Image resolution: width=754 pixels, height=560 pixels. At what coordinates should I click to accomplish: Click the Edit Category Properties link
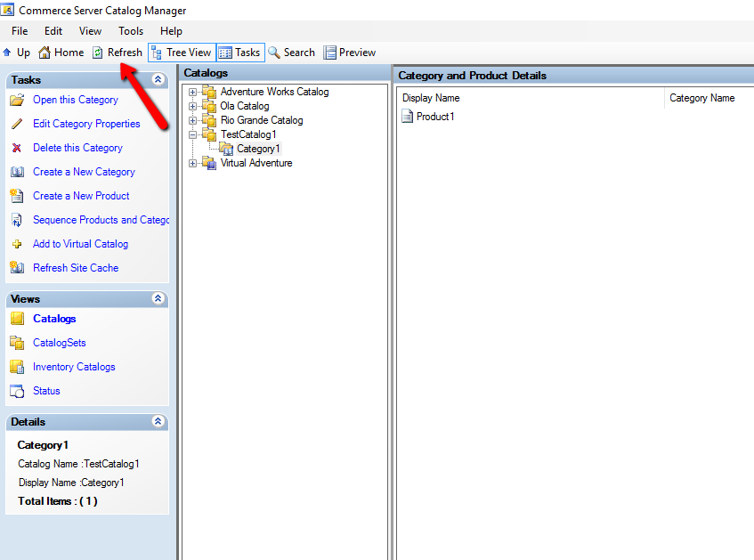coord(86,124)
